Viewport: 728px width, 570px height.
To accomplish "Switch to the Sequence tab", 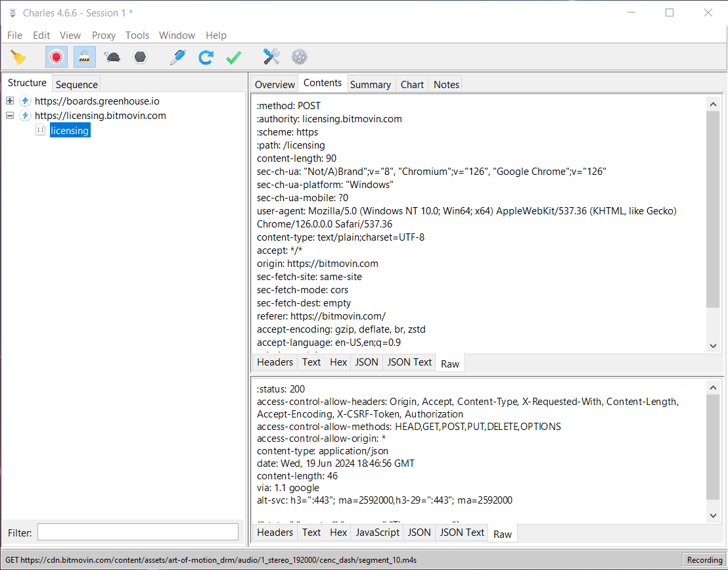I will point(77,85).
